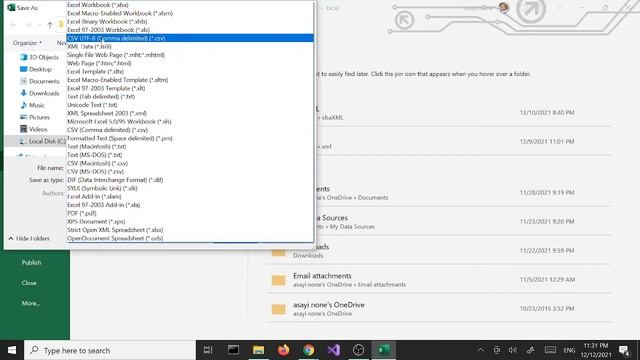Click the dialog Forward arrow
The width and height of the screenshot is (640, 360).
click(x=29, y=25)
